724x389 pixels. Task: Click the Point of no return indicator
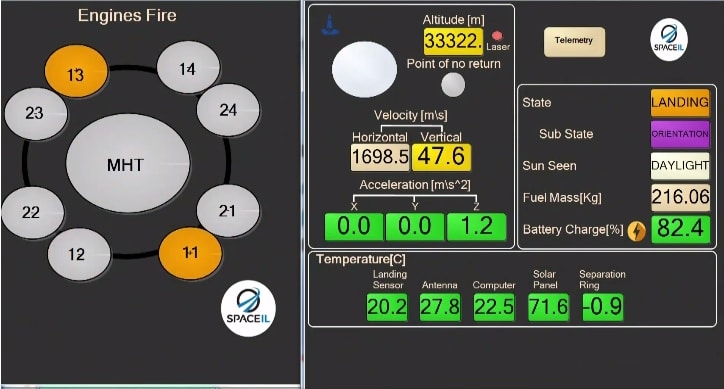(453, 85)
